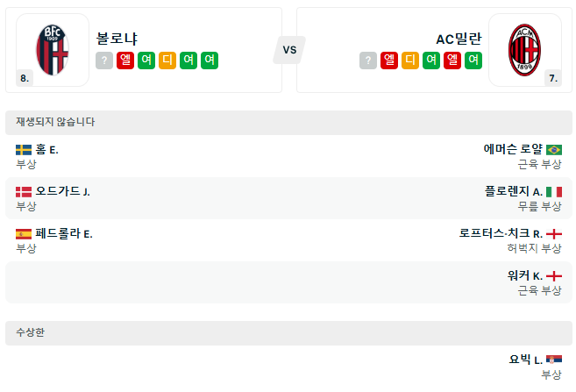Click the AC Milan club crest logo

tap(525, 49)
